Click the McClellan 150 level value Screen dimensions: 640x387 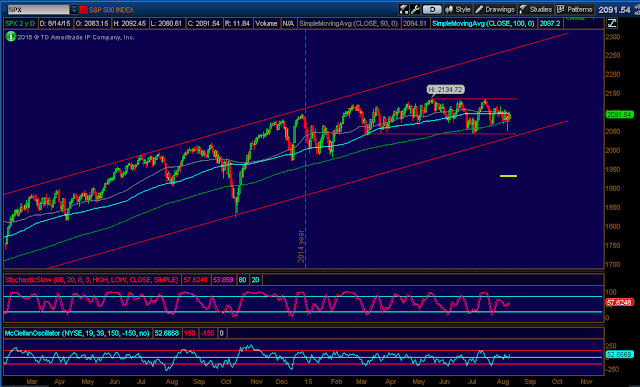coord(189,333)
